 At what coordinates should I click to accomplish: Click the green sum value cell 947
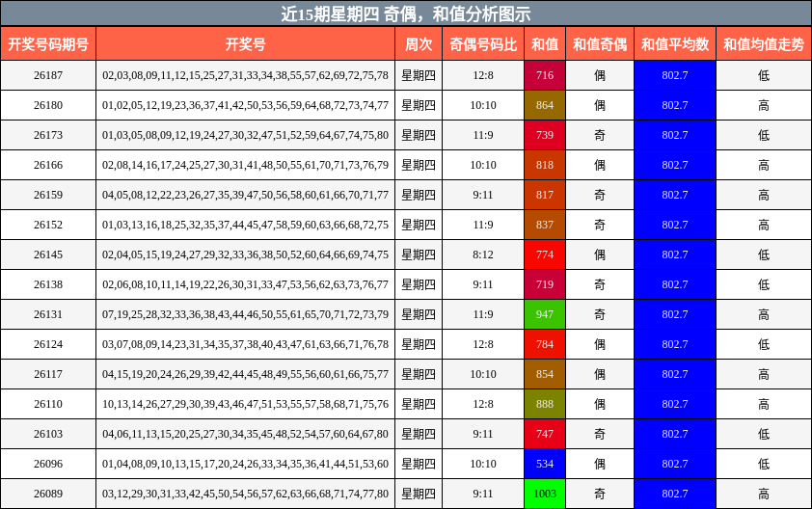[x=545, y=314]
